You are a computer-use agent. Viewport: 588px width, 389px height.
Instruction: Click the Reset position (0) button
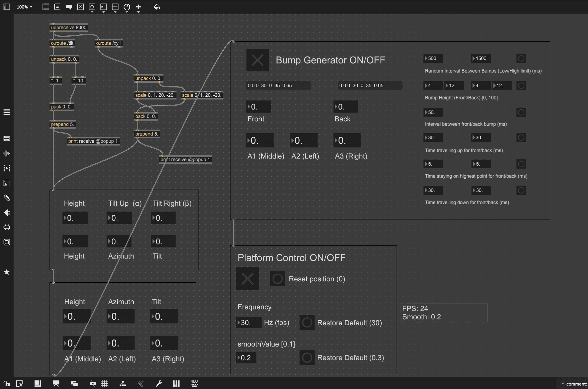click(x=277, y=279)
